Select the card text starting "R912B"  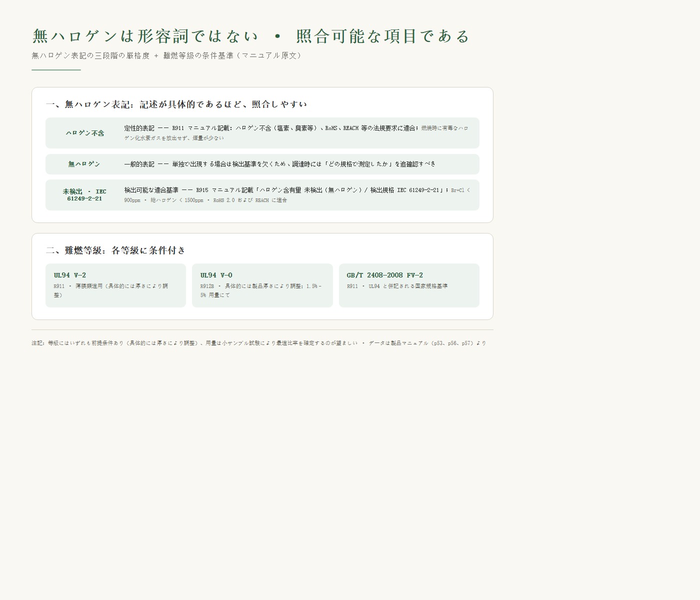coord(261,290)
